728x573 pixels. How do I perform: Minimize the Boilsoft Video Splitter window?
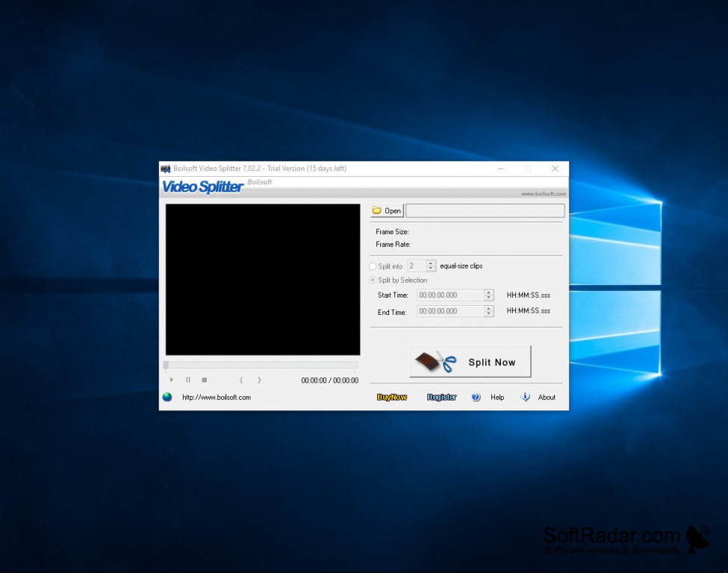tap(501, 169)
